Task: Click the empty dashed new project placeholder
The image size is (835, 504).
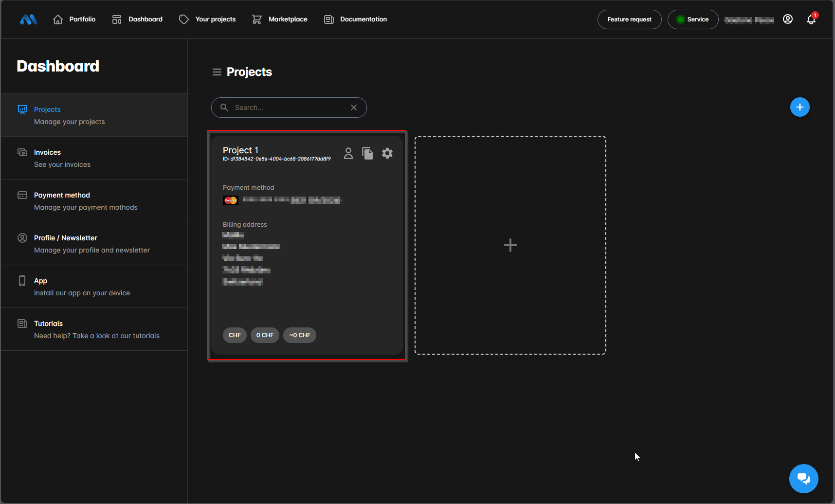Action: pyautogui.click(x=510, y=245)
